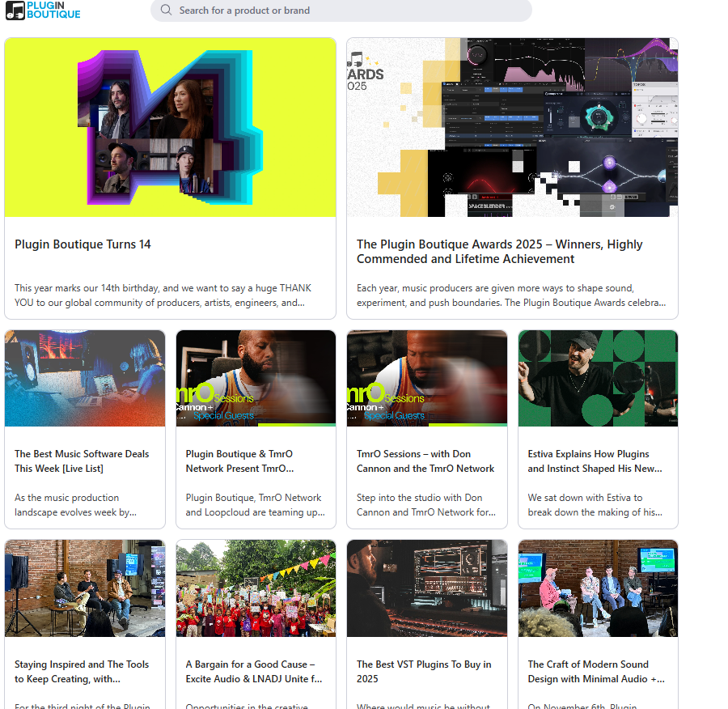Open 'Staying Inspired and The Tools' article headline
Screen dimensions: 728x709
click(82, 672)
